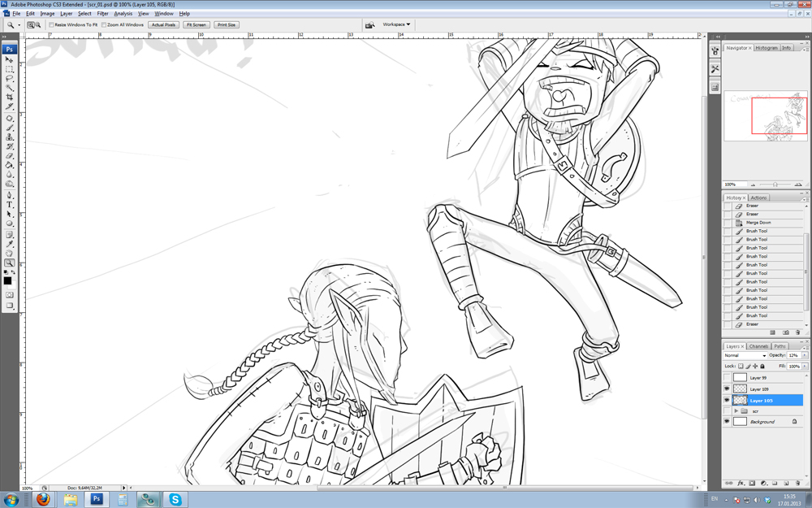Image resolution: width=812 pixels, height=508 pixels.
Task: Select the Paint Bucket tool
Action: click(x=9, y=165)
